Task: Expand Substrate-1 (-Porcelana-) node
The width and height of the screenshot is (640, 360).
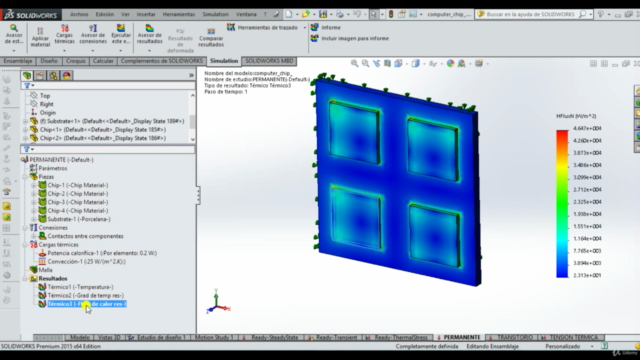Action: coord(34,219)
